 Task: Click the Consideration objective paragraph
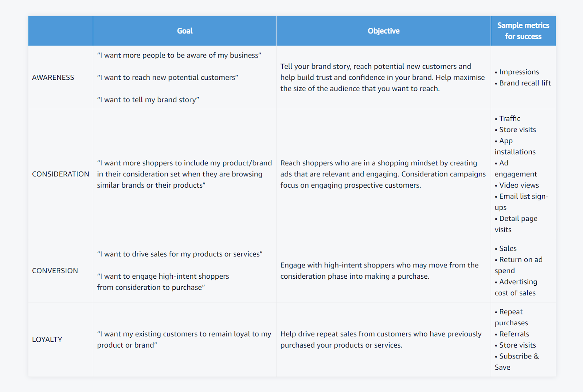click(x=383, y=174)
